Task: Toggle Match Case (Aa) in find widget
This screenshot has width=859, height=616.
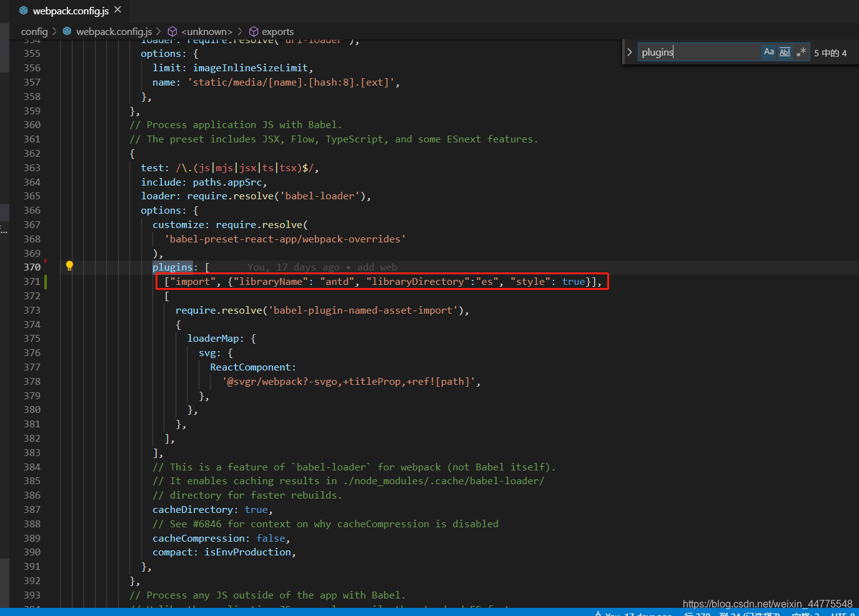Action: 769,52
